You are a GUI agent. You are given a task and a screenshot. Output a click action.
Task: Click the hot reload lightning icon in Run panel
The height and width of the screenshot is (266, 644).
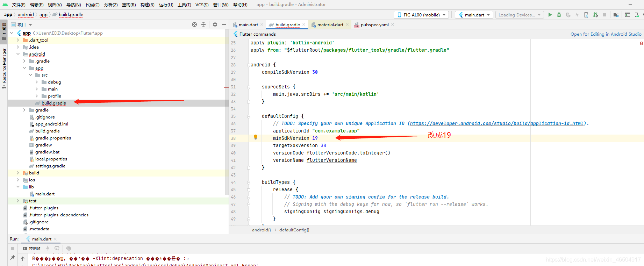point(48,248)
